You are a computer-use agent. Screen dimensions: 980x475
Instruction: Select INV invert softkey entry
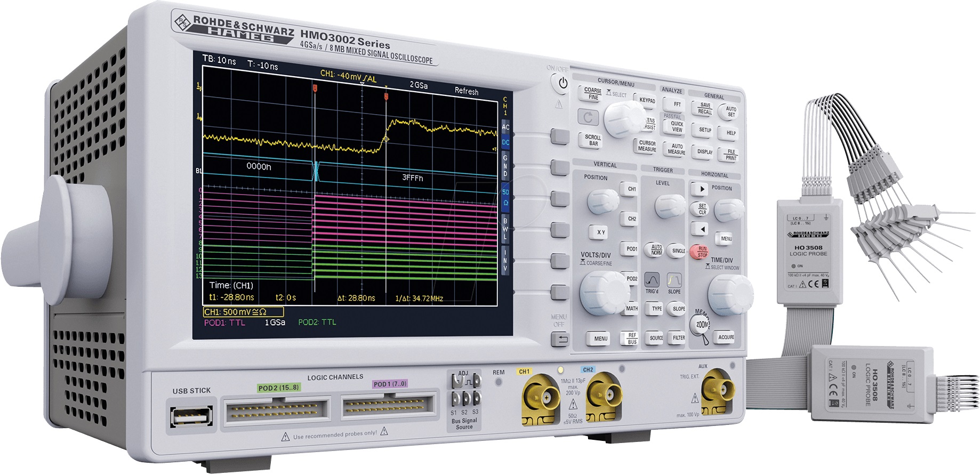coord(505,260)
